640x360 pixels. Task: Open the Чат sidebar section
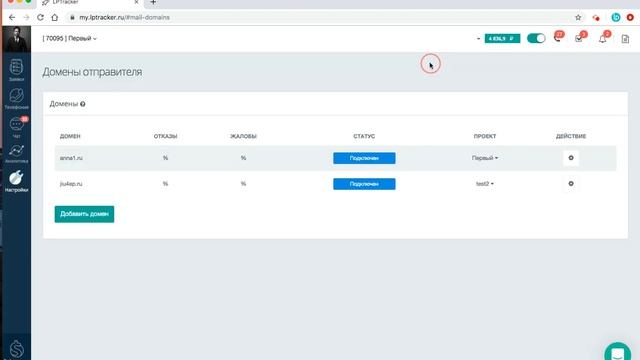[16, 127]
